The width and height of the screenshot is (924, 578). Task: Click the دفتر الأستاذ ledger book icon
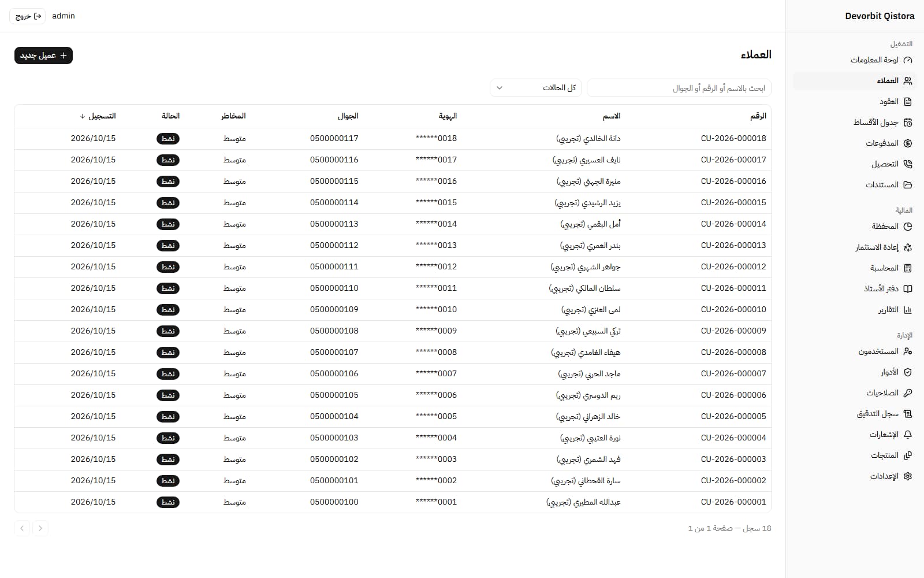pyautogui.click(x=908, y=289)
